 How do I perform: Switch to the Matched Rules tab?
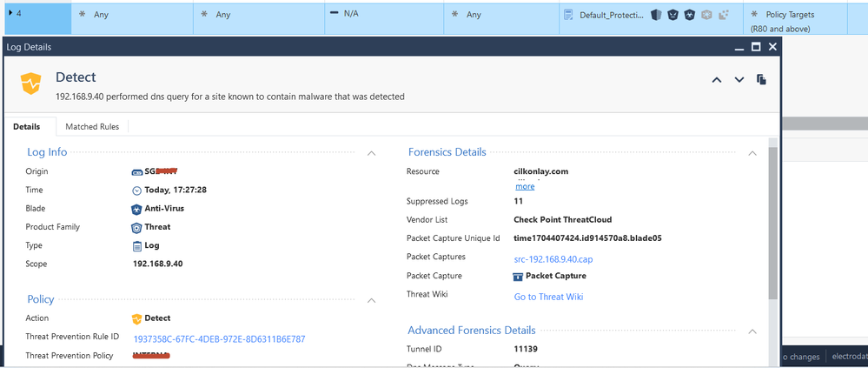[92, 127]
